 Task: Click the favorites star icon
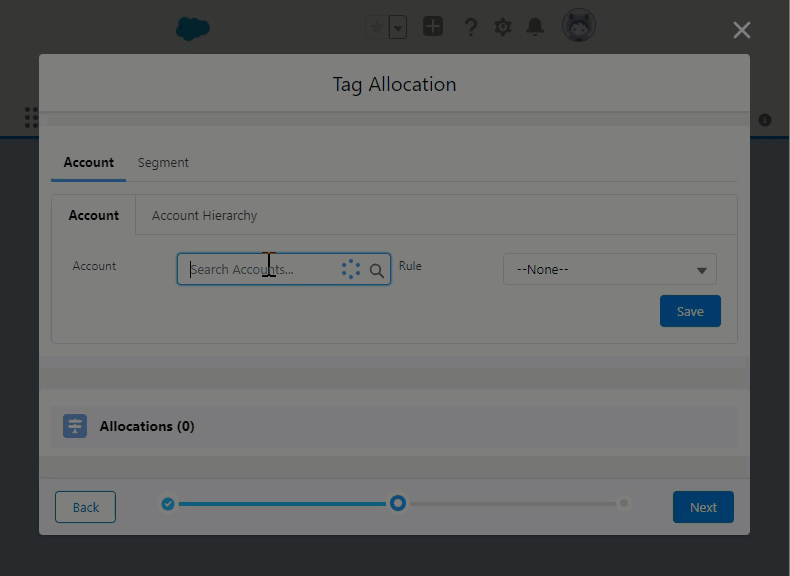click(x=376, y=27)
